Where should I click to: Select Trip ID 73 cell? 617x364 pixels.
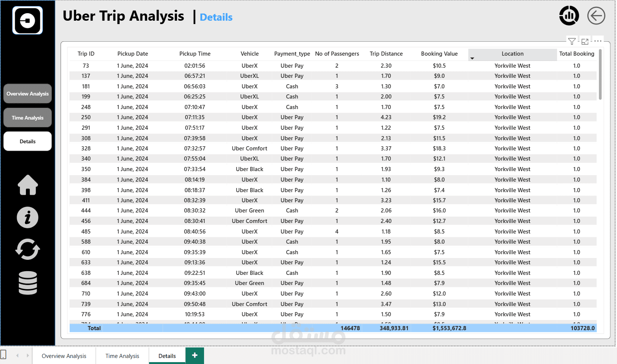point(86,66)
